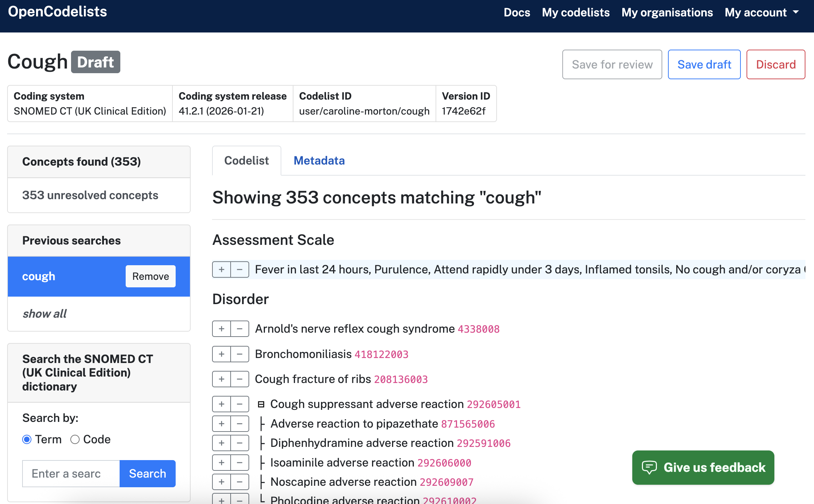
Task: Include the Fever in last 24 hours concept with plus
Action: tap(221, 269)
